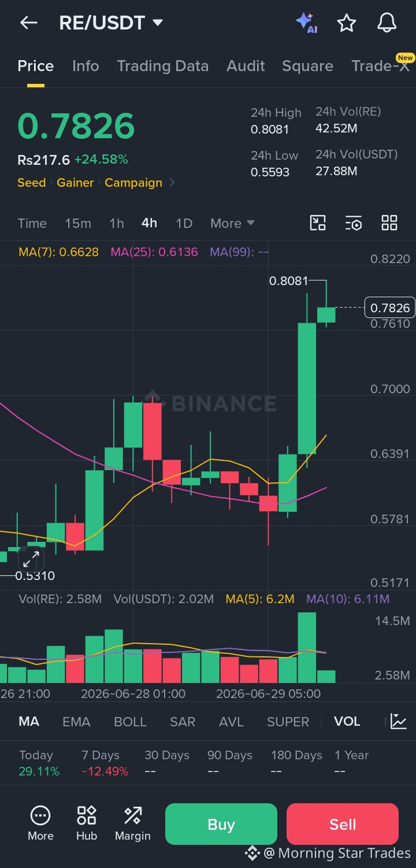Tap the Gainer tag
The width and height of the screenshot is (416, 868).
tap(75, 183)
